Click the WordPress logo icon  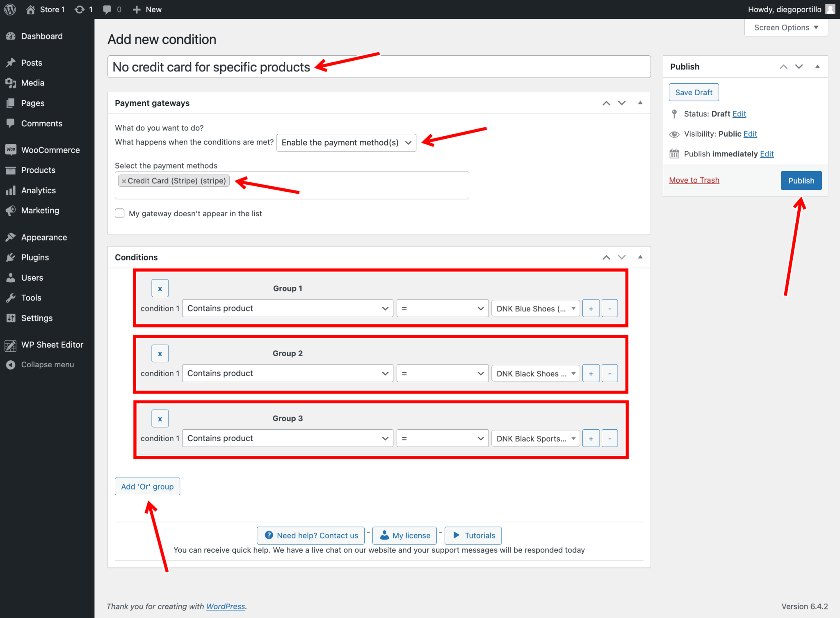click(10, 9)
